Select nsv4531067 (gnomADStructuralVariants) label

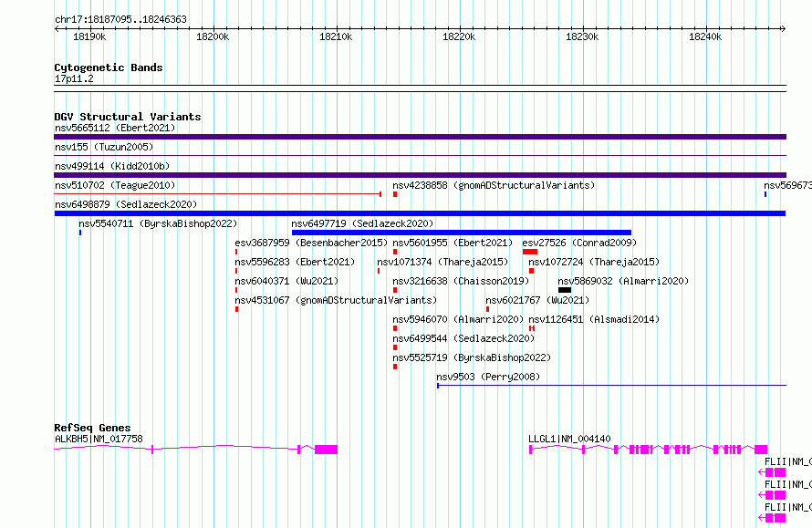click(336, 300)
